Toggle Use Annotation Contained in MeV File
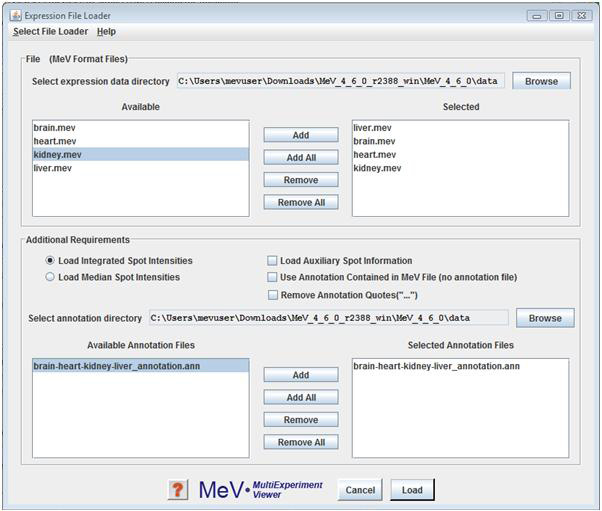The image size is (602, 511). tap(273, 277)
